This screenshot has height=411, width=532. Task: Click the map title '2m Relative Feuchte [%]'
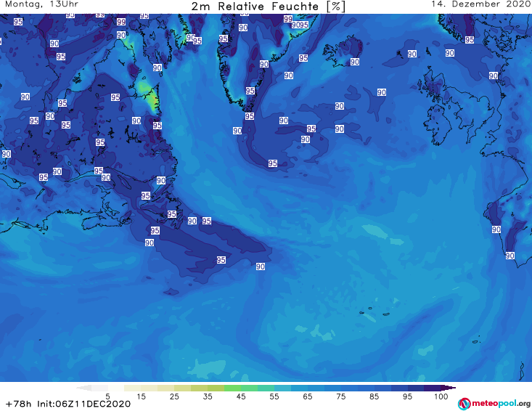click(269, 7)
